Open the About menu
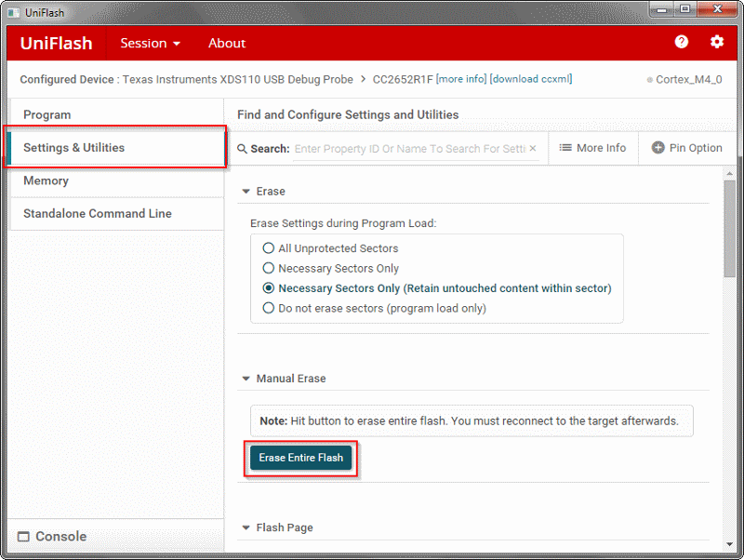Image resolution: width=744 pixels, height=560 pixels. click(x=227, y=44)
